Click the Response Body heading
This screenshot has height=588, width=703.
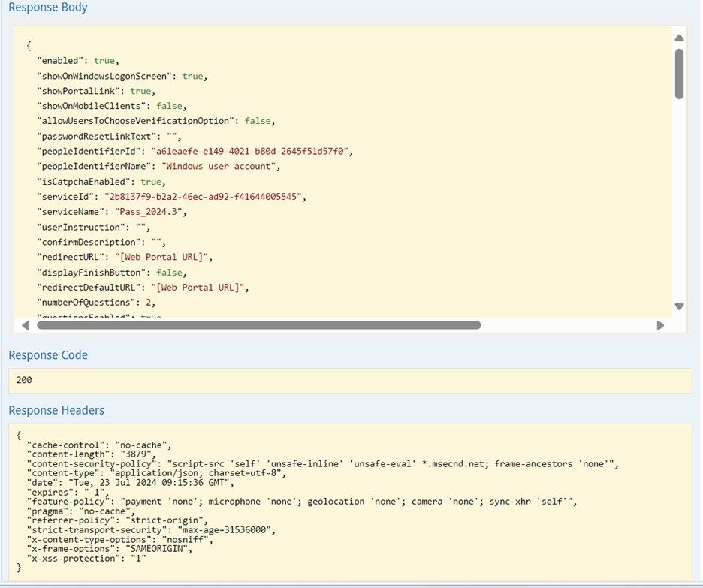[48, 8]
